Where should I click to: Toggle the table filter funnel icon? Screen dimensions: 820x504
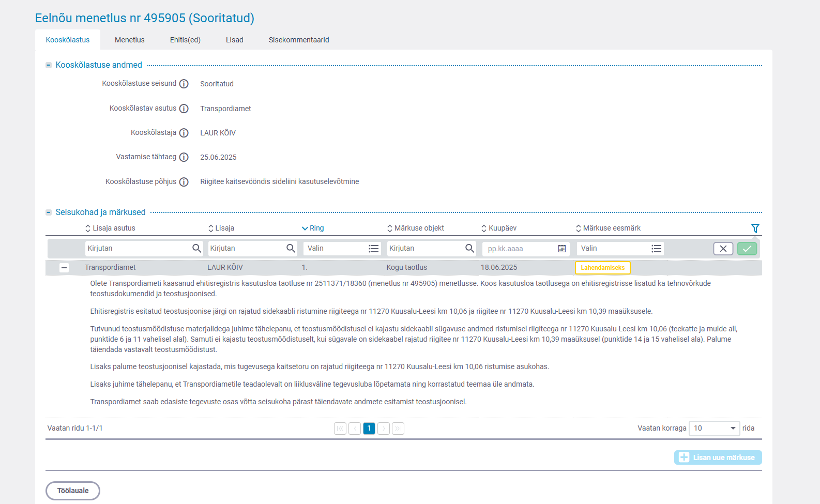click(755, 228)
